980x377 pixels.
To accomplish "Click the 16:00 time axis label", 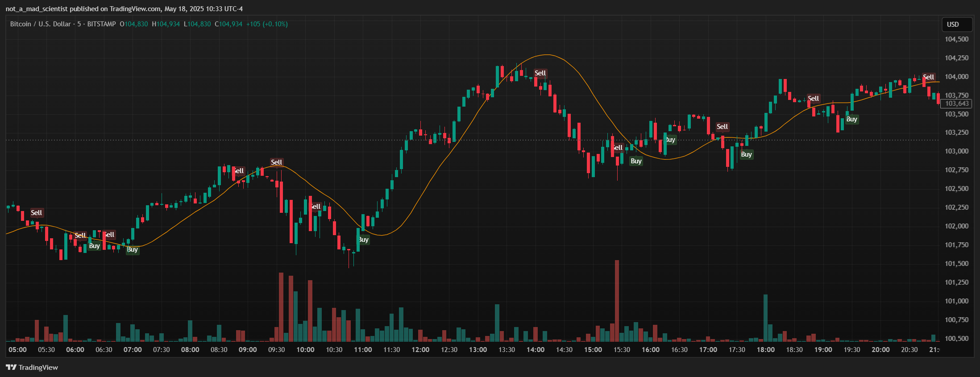I will tap(651, 350).
